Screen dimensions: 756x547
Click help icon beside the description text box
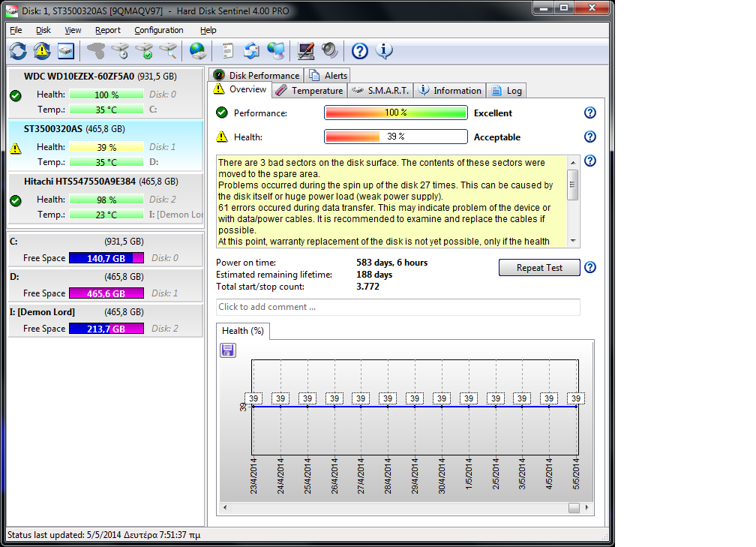(590, 161)
